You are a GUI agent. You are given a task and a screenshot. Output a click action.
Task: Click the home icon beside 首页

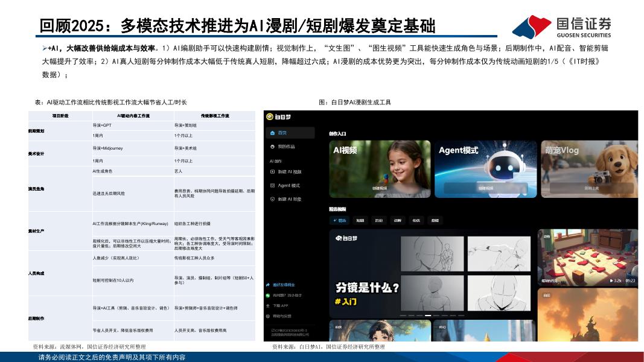(272, 133)
